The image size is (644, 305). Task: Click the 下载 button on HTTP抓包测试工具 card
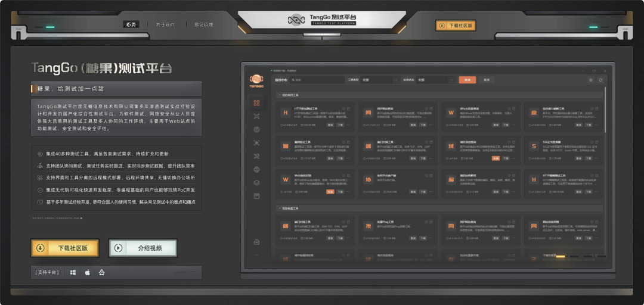click(x=340, y=125)
